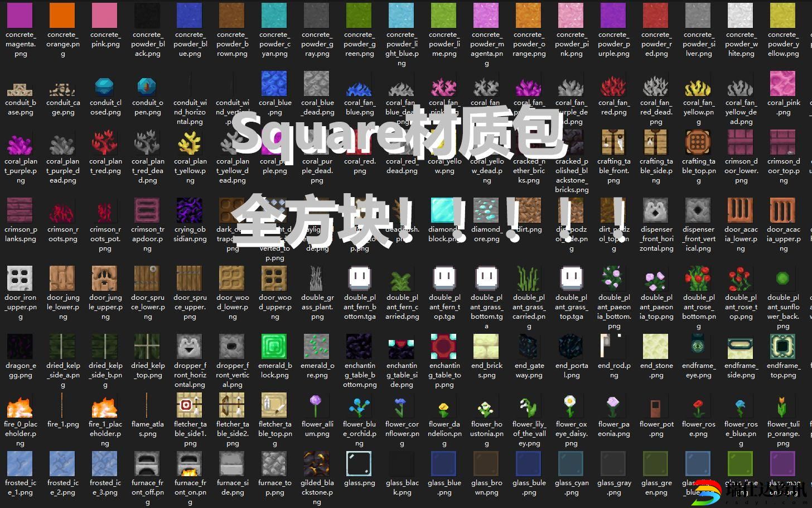Select the concrete_magenta.png file thumbnail
This screenshot has width=812, height=508.
click(20, 15)
